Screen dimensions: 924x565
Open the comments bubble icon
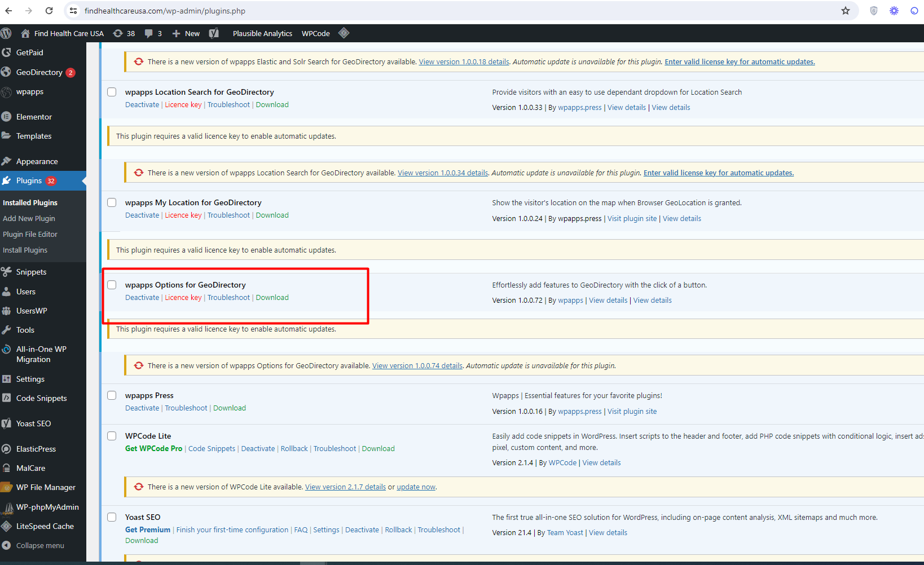click(x=153, y=33)
